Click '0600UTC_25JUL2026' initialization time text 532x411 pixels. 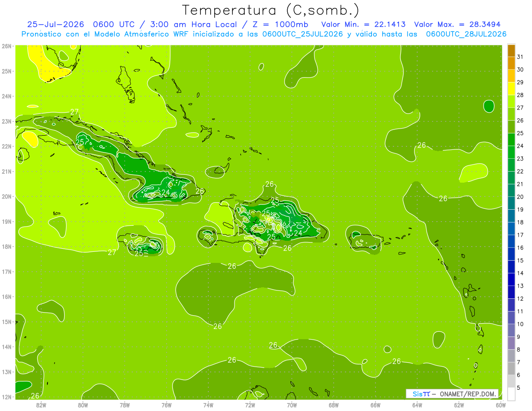tap(303, 34)
